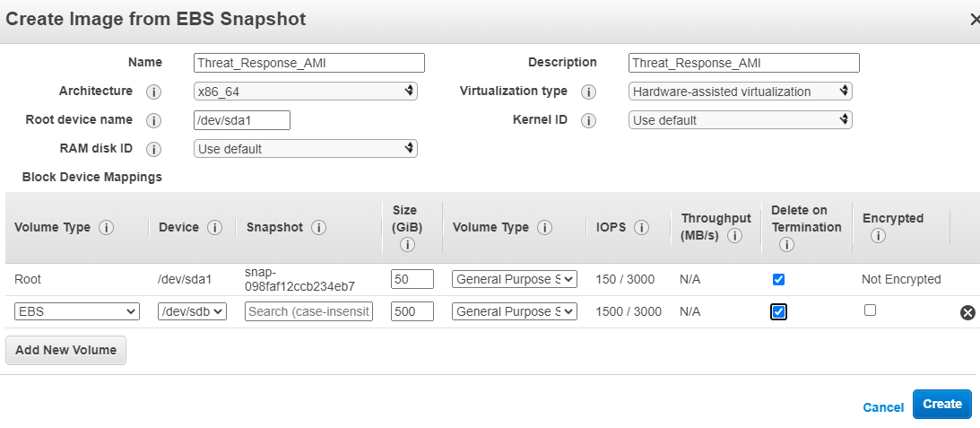Click info icon next to RAM disk ID
The image size is (980, 428).
coord(153,149)
